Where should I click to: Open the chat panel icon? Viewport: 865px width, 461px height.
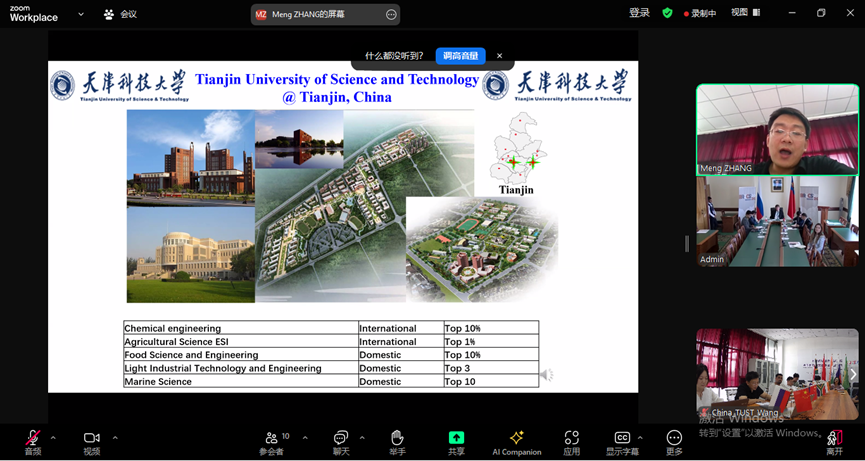click(341, 438)
